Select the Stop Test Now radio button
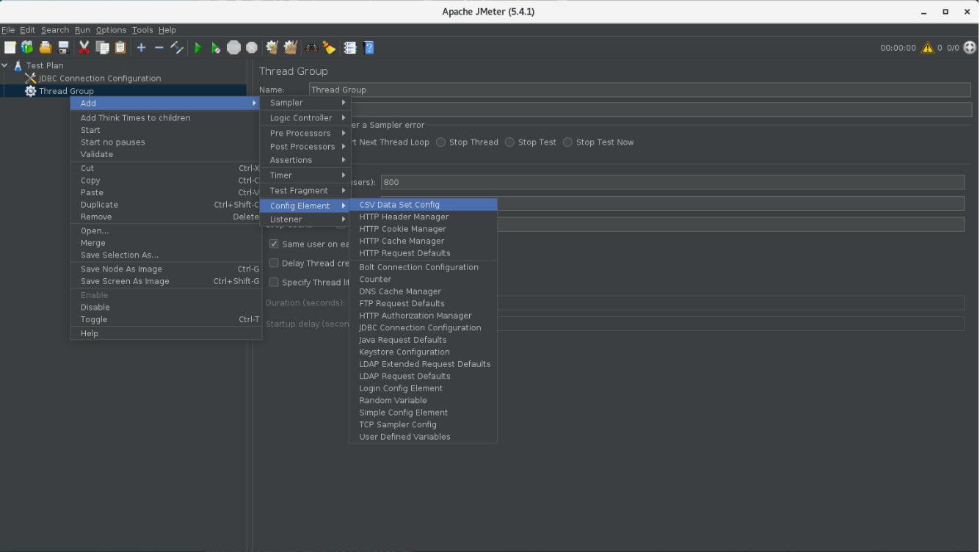This screenshot has width=980, height=552. click(567, 142)
